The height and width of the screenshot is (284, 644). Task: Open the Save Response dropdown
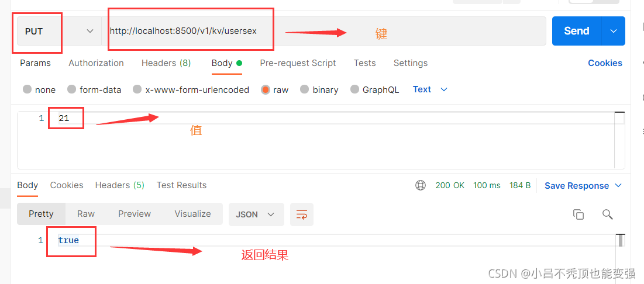pos(583,186)
